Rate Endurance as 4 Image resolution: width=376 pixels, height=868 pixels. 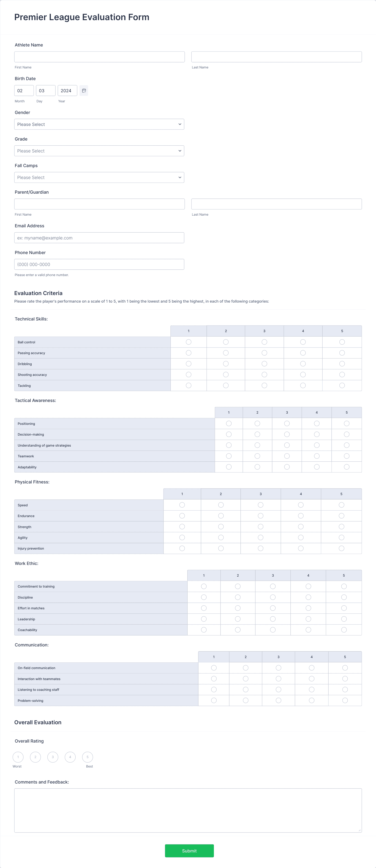coord(301,516)
